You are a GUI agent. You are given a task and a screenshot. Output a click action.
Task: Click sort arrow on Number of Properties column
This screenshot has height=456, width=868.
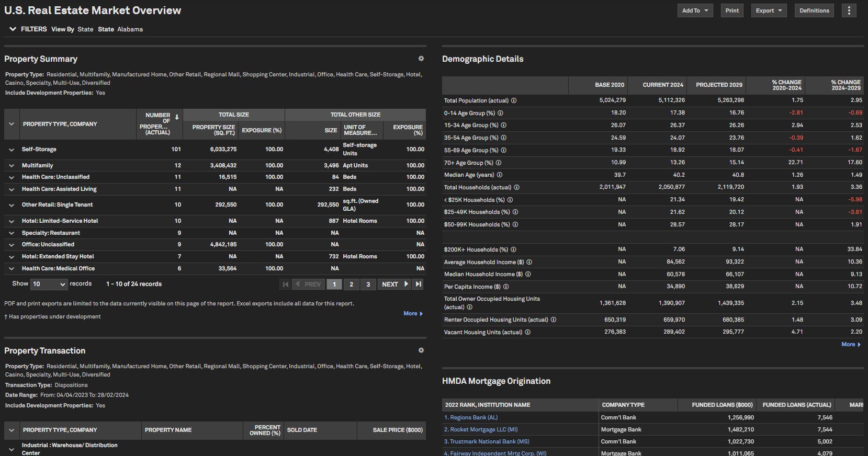click(x=177, y=117)
